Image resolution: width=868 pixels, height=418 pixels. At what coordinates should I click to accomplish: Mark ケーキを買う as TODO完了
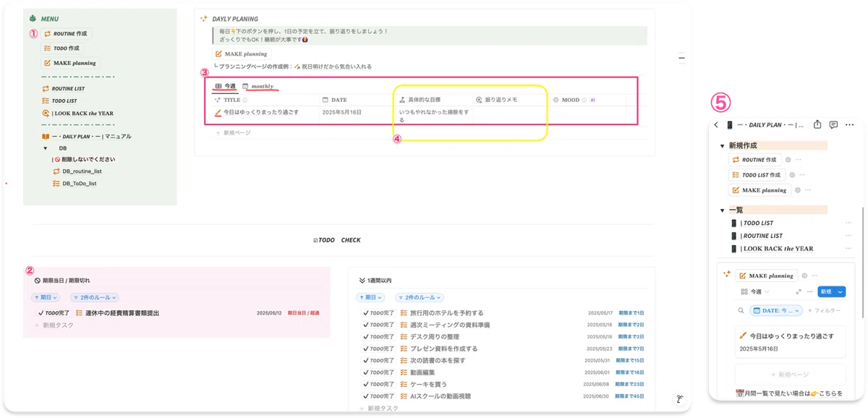378,384
